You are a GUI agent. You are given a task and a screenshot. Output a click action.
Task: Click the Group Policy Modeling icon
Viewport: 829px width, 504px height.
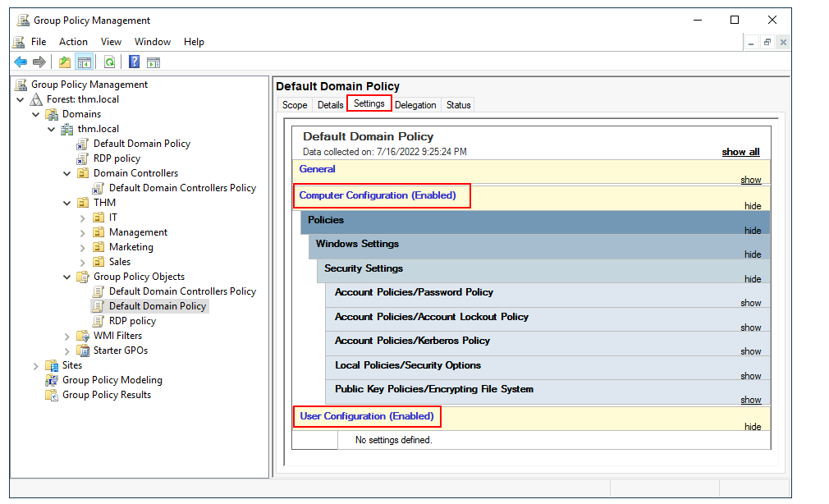pos(52,380)
